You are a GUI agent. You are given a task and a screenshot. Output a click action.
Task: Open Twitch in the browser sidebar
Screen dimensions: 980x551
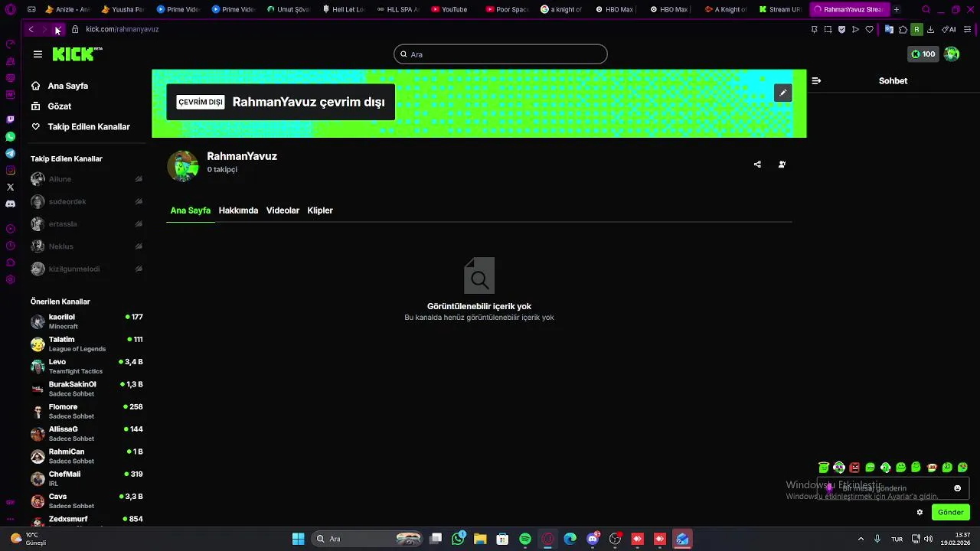click(x=10, y=119)
